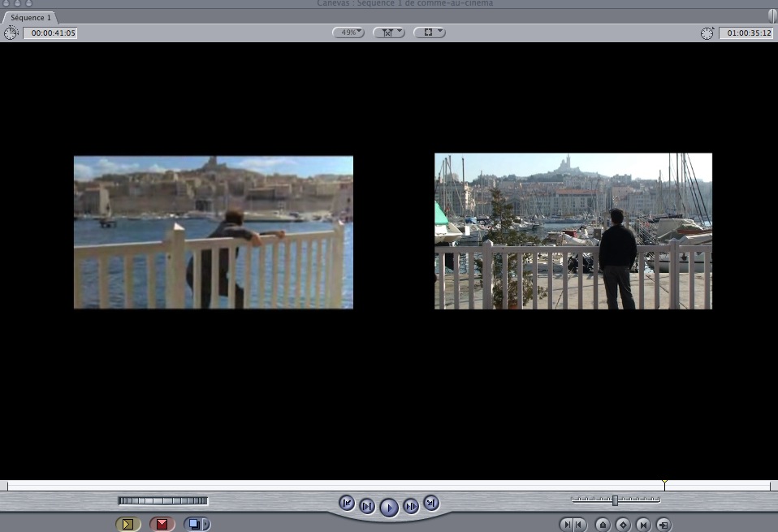This screenshot has height=532, width=778.
Task: Go to next edit point button
Action: pyautogui.click(x=431, y=504)
